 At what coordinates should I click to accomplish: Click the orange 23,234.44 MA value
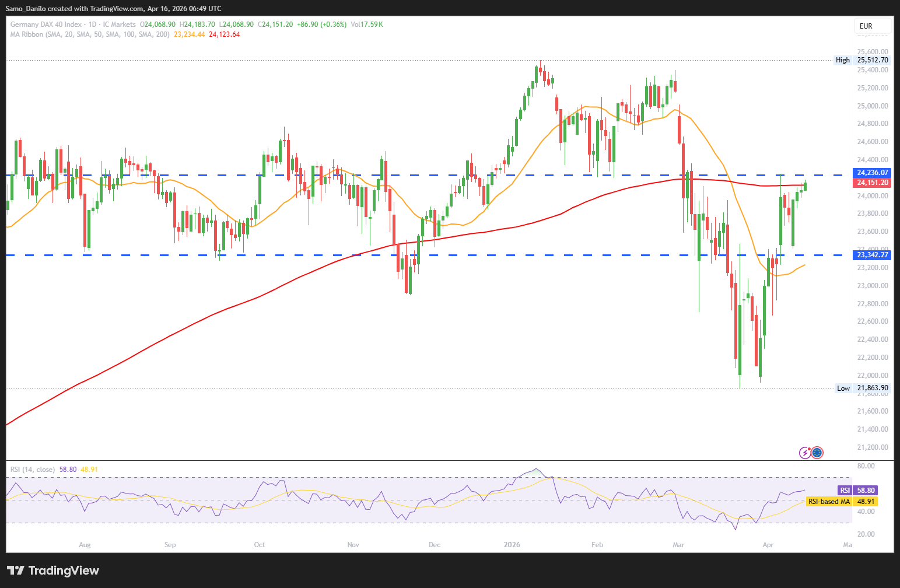click(x=190, y=34)
